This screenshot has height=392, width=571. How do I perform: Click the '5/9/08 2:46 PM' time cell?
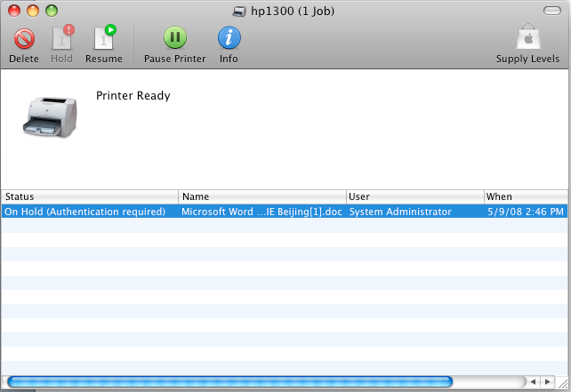pos(526,212)
